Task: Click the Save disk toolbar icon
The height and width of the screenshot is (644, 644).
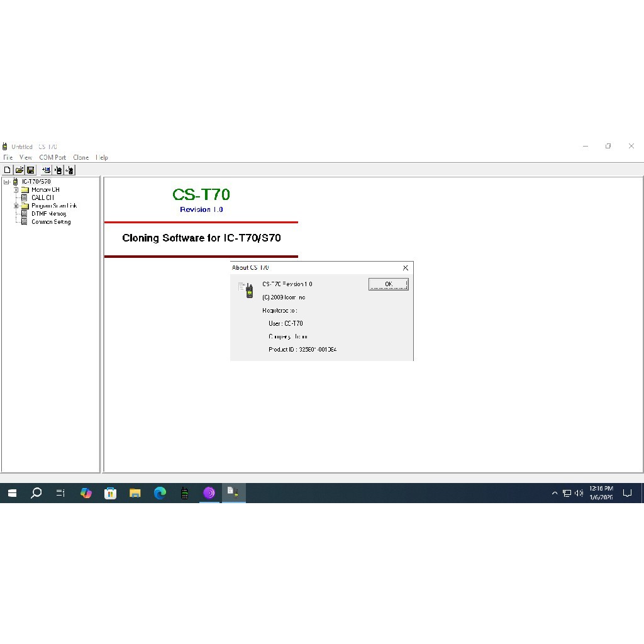Action: coord(30,170)
